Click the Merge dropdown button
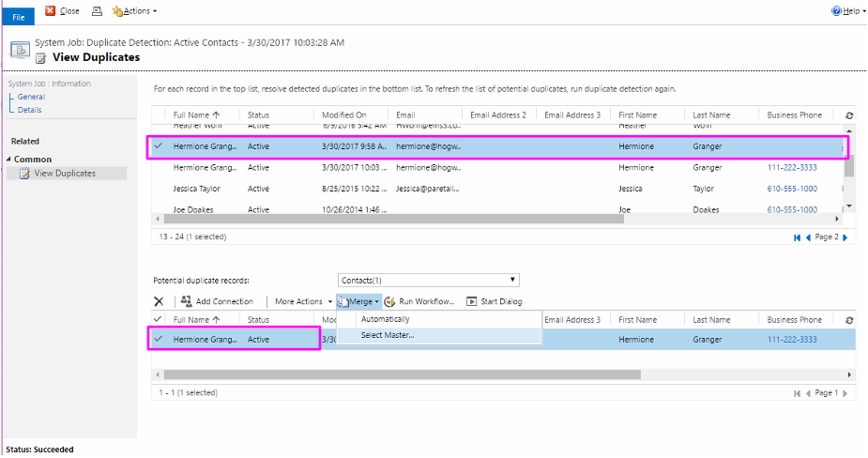Image resolution: width=868 pixels, height=458 pixels. [x=358, y=301]
